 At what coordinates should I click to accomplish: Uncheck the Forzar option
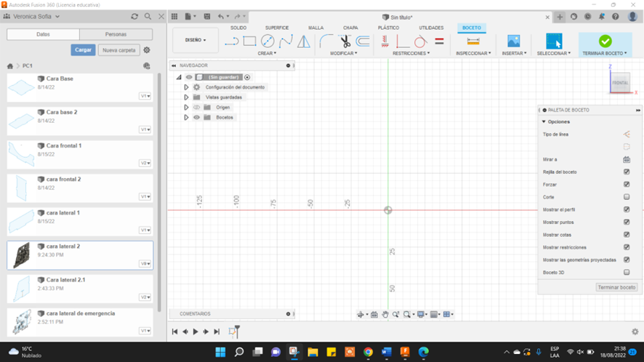coord(627,185)
